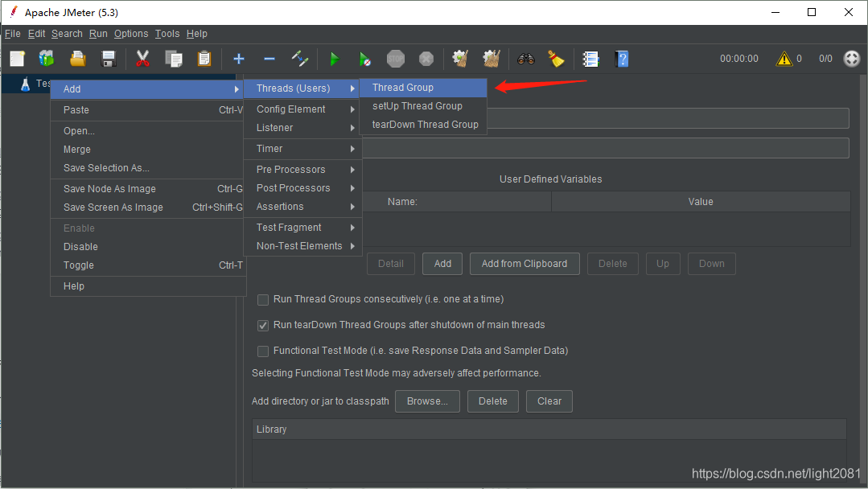Start the test with green play icon

(x=335, y=59)
